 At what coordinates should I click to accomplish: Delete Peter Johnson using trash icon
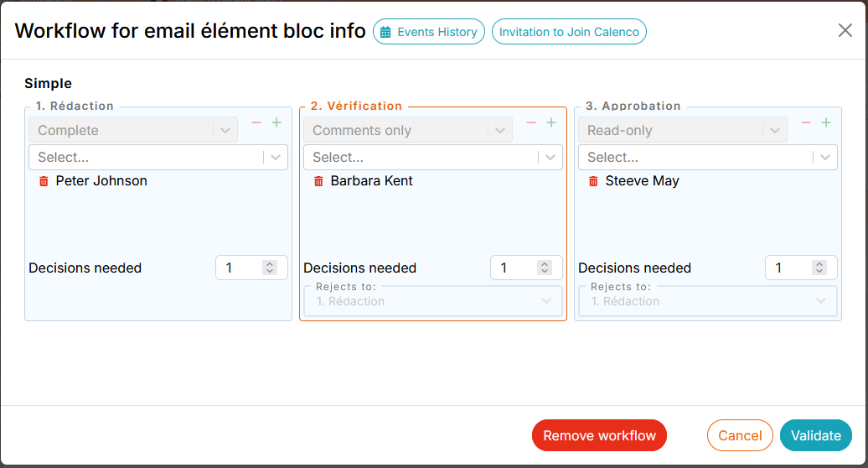pos(44,181)
